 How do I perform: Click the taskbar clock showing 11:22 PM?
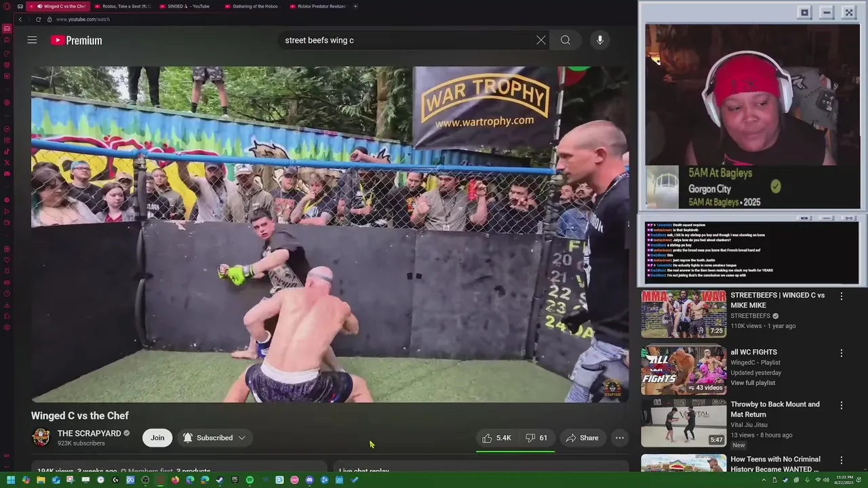(844, 480)
